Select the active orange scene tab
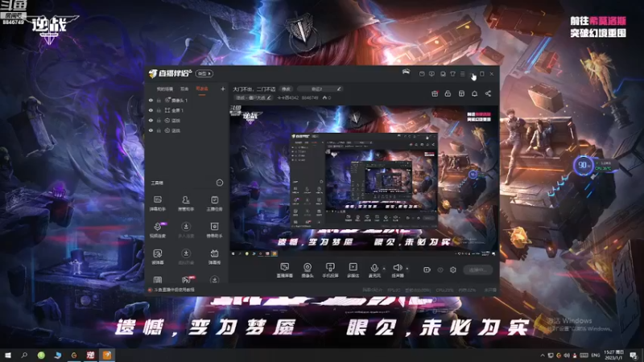Screen dimensions: 644x362 point(202,88)
